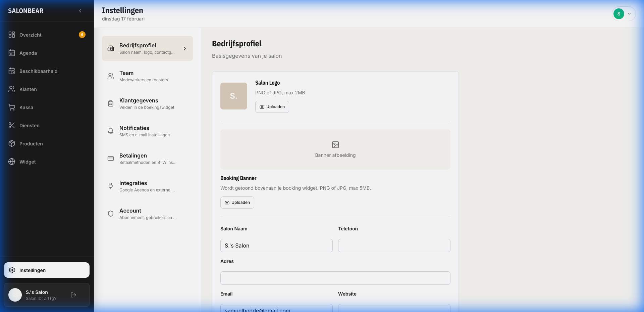This screenshot has width=644, height=312.
Task: Click Uploaden under Booking Banner
Action: [x=237, y=203]
